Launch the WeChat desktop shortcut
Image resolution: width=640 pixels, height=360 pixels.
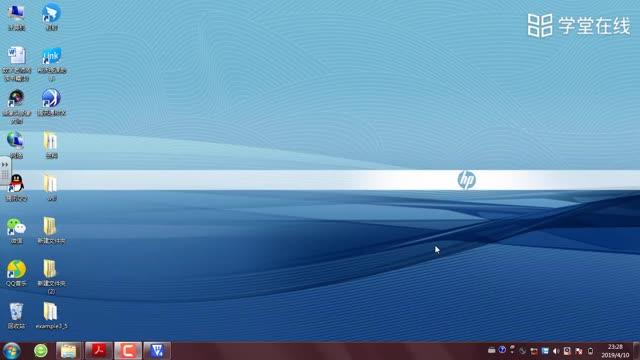(x=16, y=230)
